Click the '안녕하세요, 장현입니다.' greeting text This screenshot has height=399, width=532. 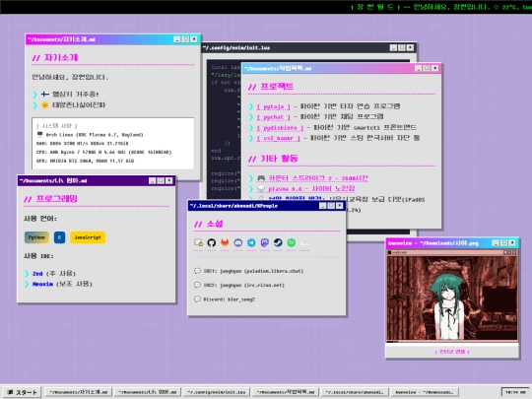[70, 78]
